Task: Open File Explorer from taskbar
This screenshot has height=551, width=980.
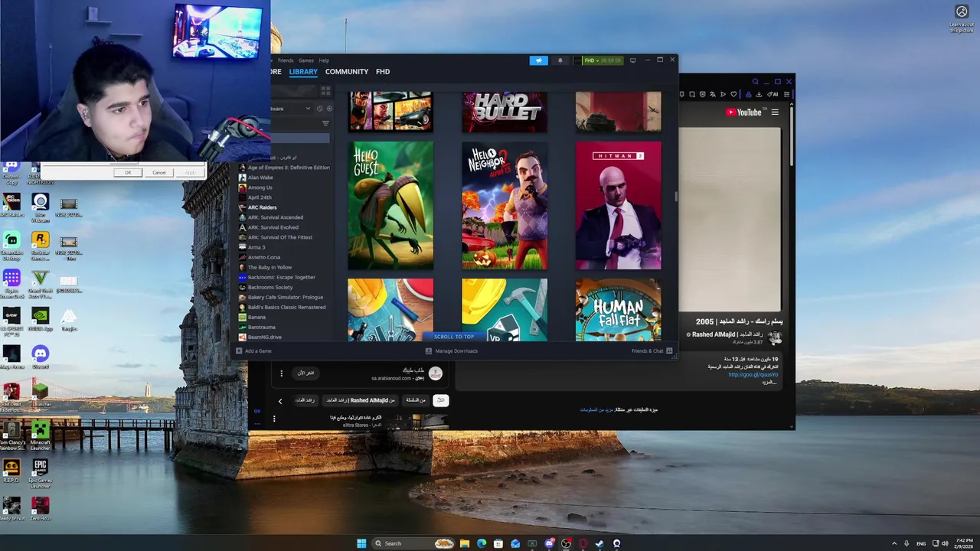Action: coord(464,543)
